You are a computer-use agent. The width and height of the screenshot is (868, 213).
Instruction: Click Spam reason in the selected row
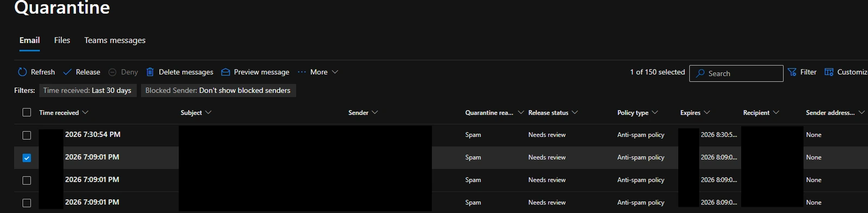473,158
